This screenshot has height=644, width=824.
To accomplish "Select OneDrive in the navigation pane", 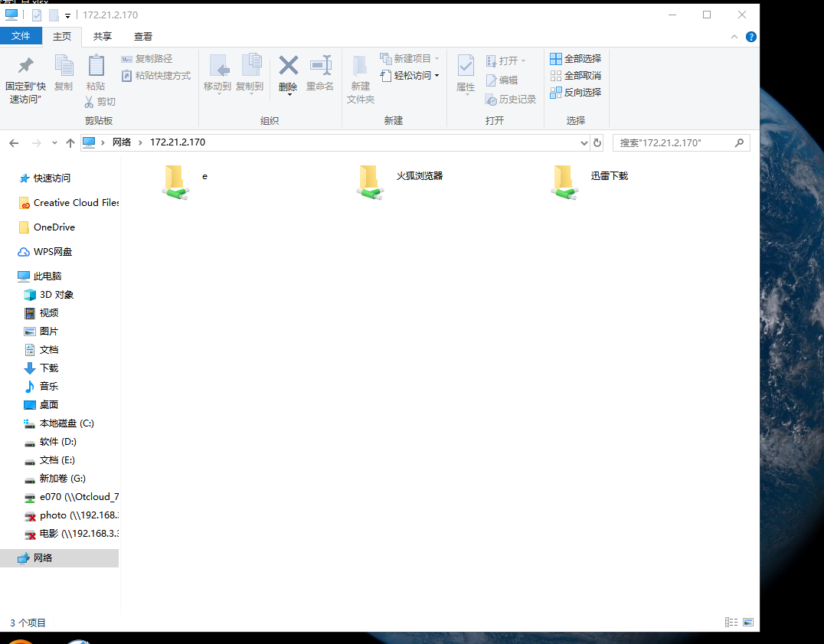I will [47, 227].
